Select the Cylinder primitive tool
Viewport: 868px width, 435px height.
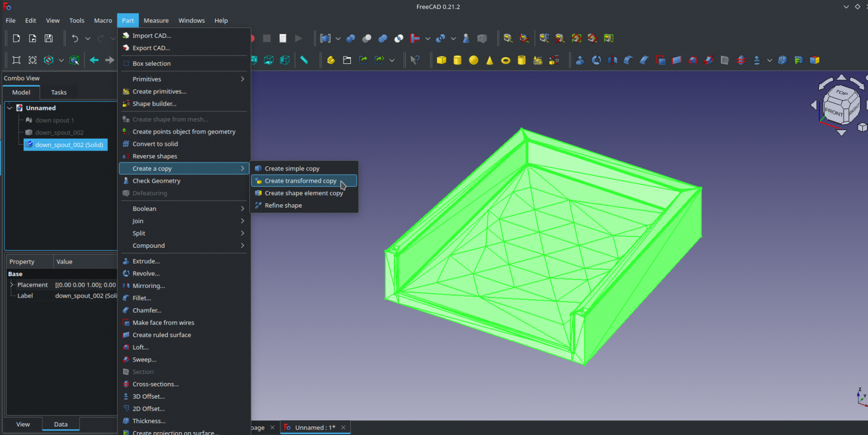click(x=458, y=60)
